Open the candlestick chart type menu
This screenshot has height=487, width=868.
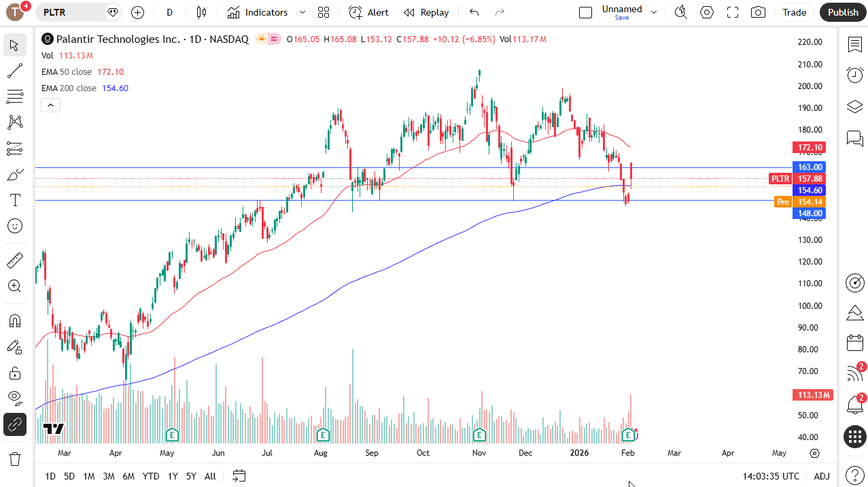201,12
